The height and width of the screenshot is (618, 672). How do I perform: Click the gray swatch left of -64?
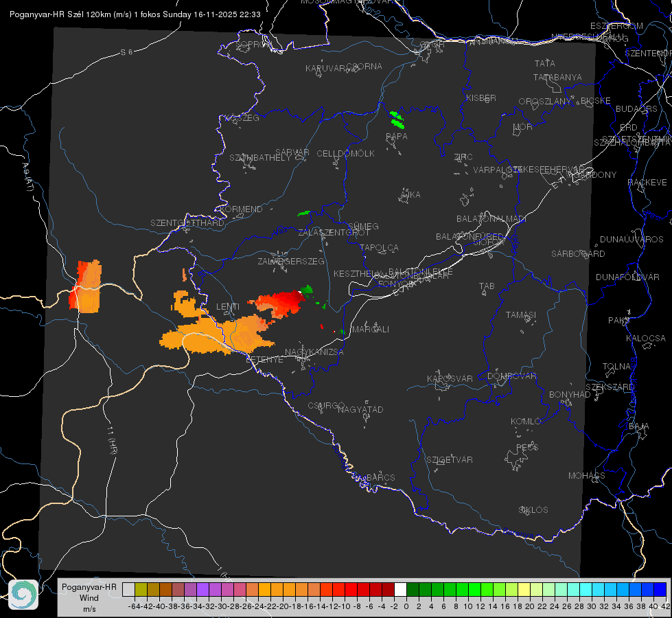(x=128, y=589)
